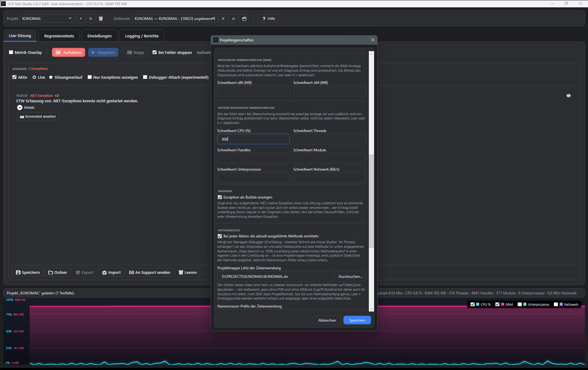This screenshot has width=588, height=370.
Task: Click Projekteigenschaften dialog title icon
Action: coord(216,40)
